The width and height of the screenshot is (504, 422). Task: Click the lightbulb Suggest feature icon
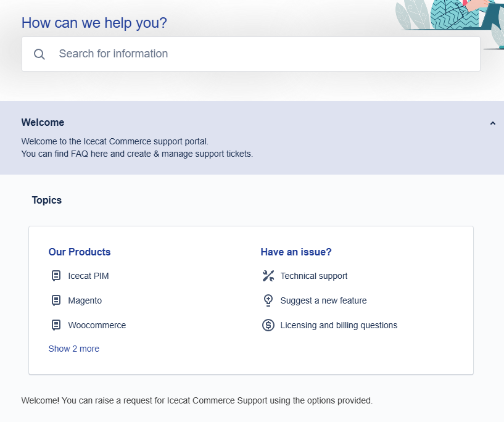(268, 300)
